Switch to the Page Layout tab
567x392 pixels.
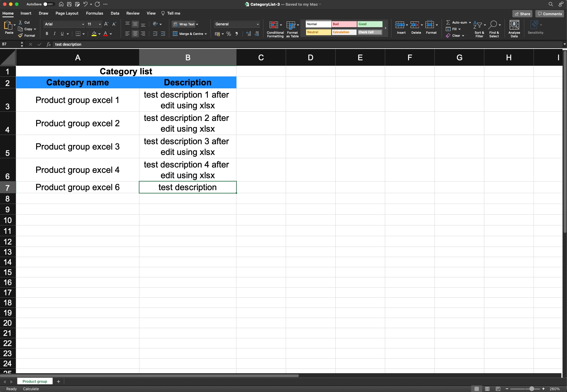(67, 13)
